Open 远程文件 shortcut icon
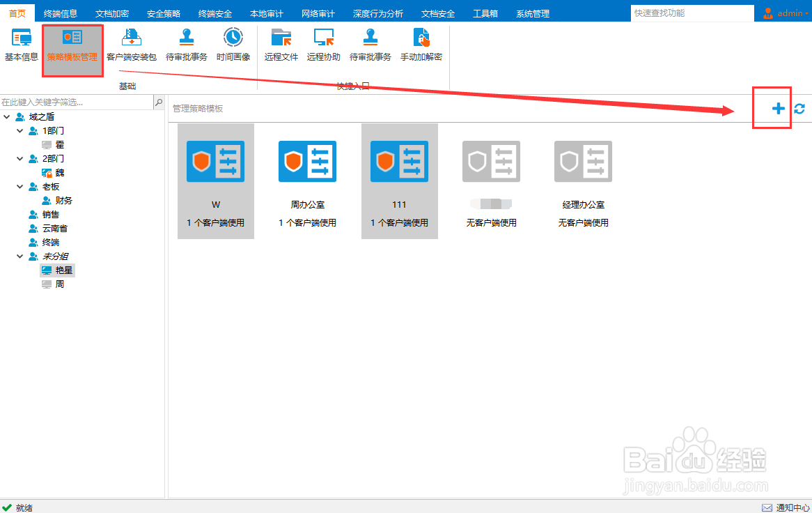 click(281, 45)
